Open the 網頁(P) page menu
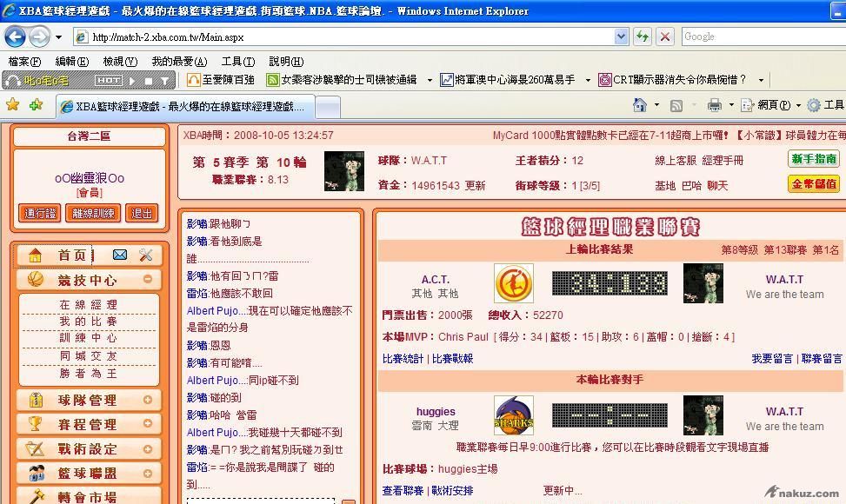Image resolution: width=846 pixels, height=504 pixels. coord(770,105)
